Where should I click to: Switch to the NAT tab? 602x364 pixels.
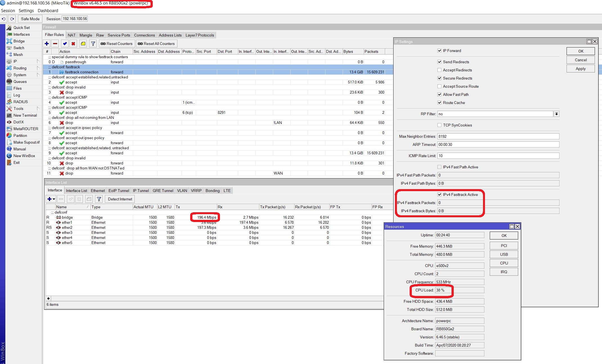pyautogui.click(x=71, y=35)
